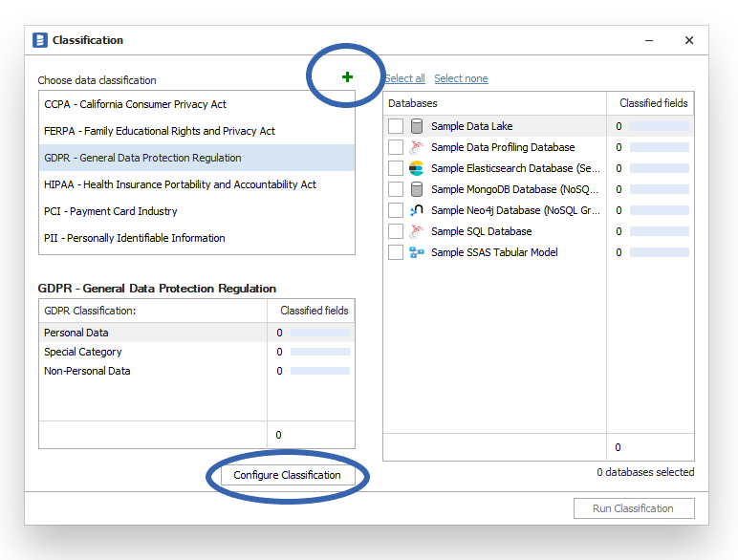The height and width of the screenshot is (560, 738).
Task: Check the Sample Data Lake checkbox
Action: pos(396,126)
